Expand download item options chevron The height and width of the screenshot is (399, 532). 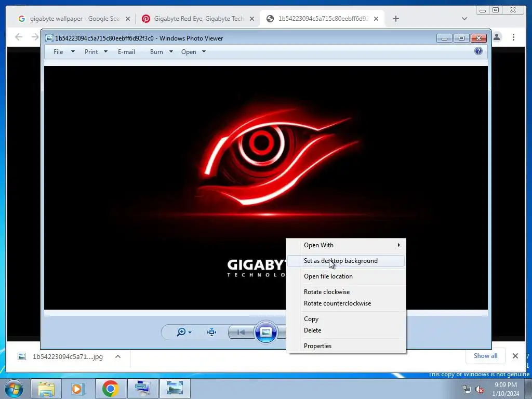pyautogui.click(x=118, y=356)
